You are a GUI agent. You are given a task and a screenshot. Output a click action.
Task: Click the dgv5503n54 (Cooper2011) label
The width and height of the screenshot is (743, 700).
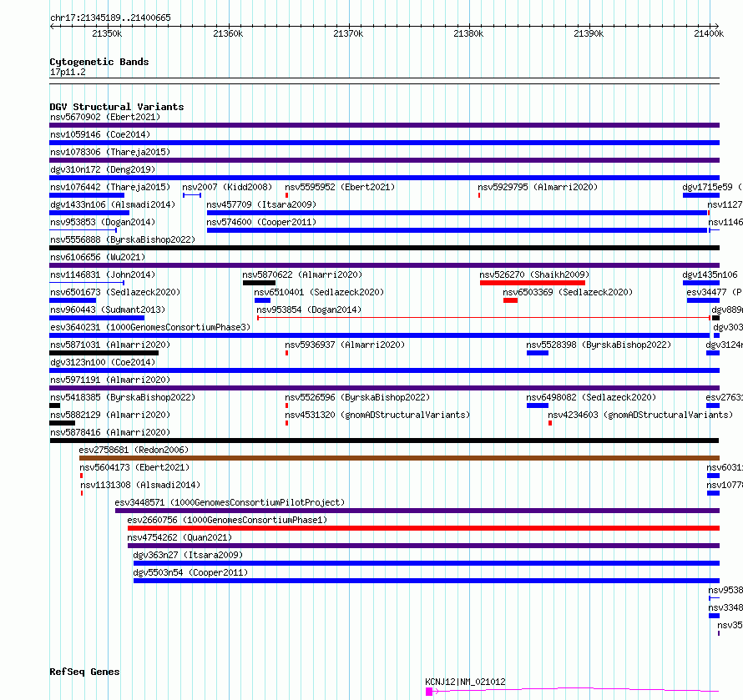(190, 572)
